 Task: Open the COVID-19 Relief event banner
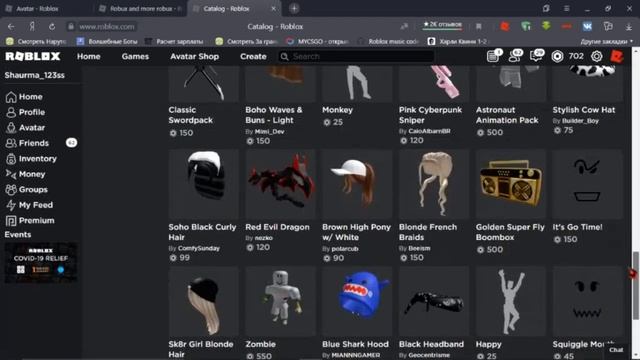(x=40, y=262)
